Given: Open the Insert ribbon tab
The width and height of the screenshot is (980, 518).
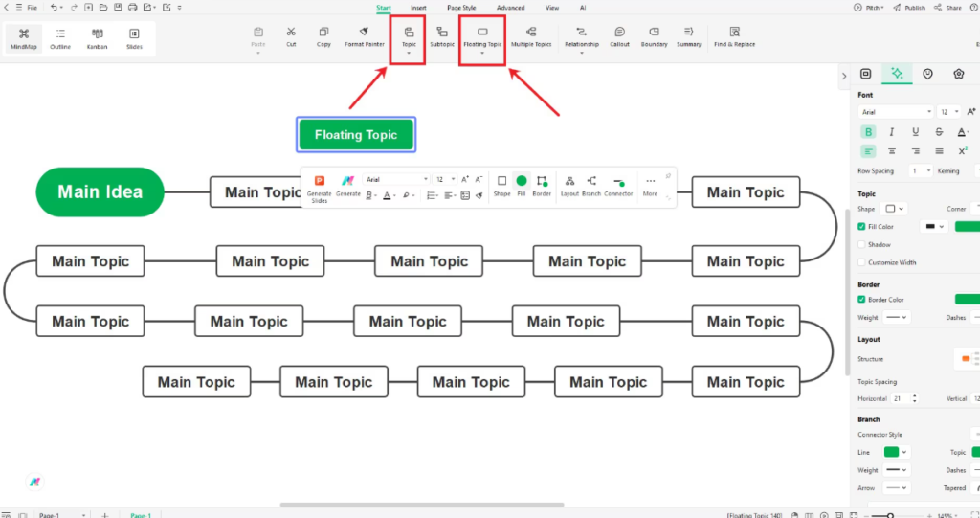Looking at the screenshot, I should point(418,8).
